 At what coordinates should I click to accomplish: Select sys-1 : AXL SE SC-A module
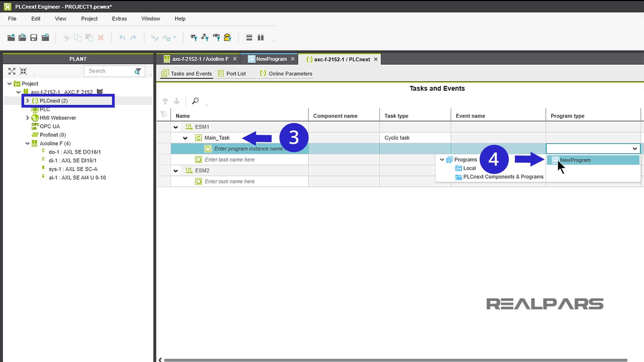(69, 169)
